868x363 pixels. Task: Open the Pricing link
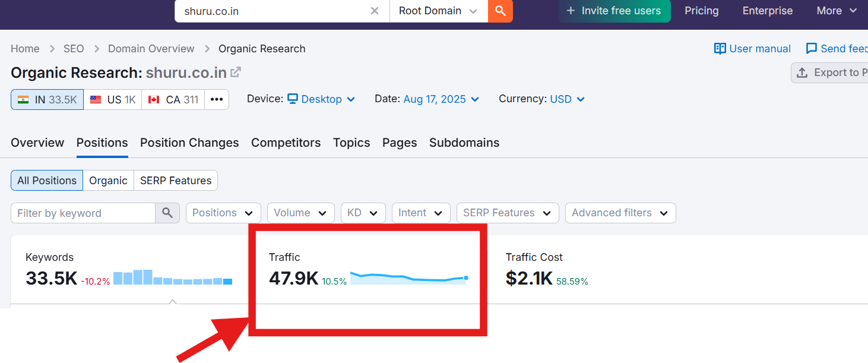coord(701,11)
